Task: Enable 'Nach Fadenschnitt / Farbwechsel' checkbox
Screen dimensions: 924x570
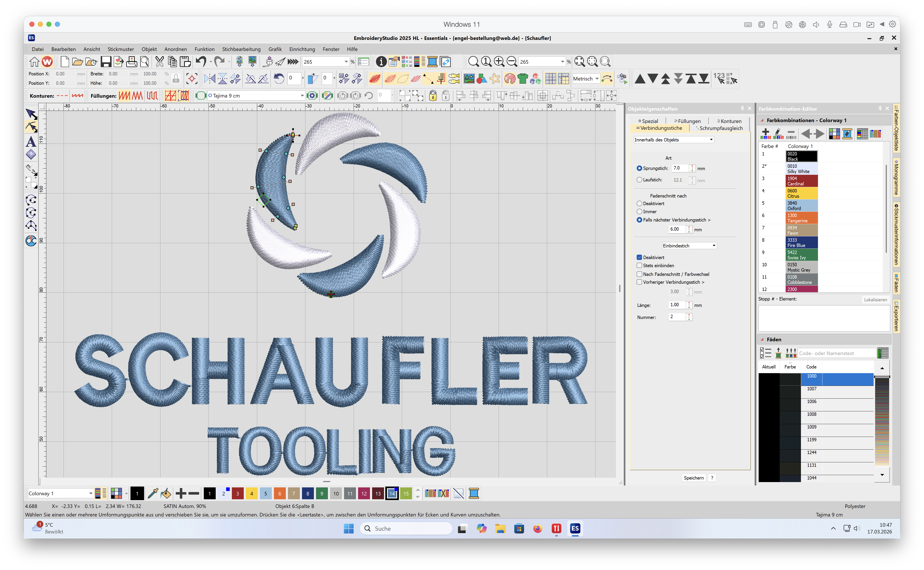Action: click(639, 274)
